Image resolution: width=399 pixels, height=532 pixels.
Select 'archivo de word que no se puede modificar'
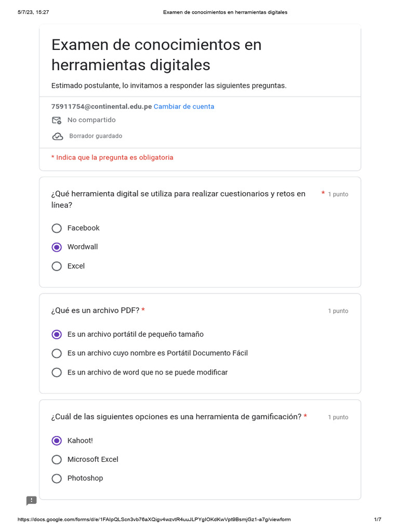(x=57, y=373)
